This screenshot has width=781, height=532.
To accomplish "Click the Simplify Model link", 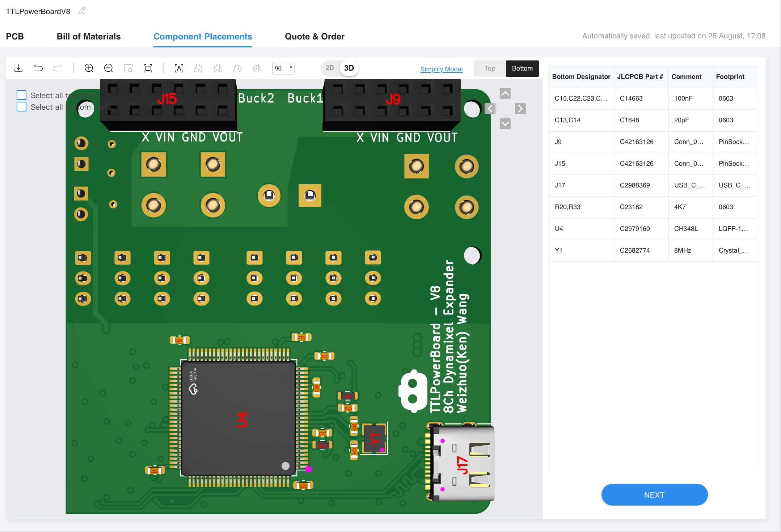I will pos(441,69).
